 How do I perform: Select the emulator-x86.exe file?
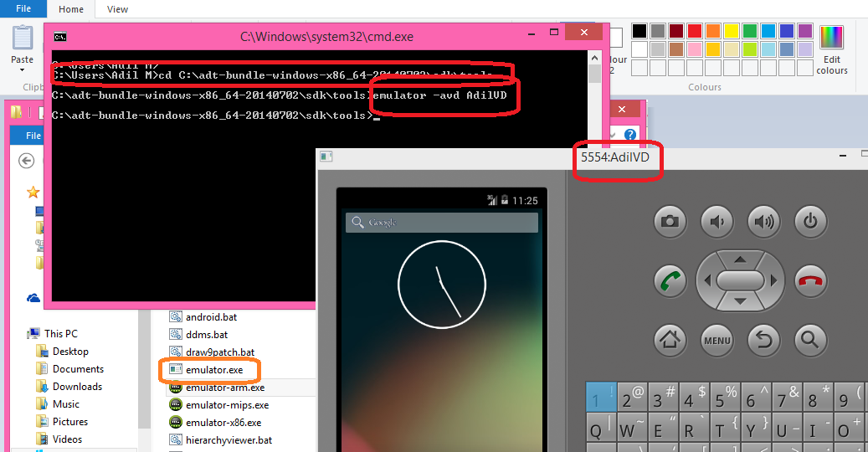223,423
